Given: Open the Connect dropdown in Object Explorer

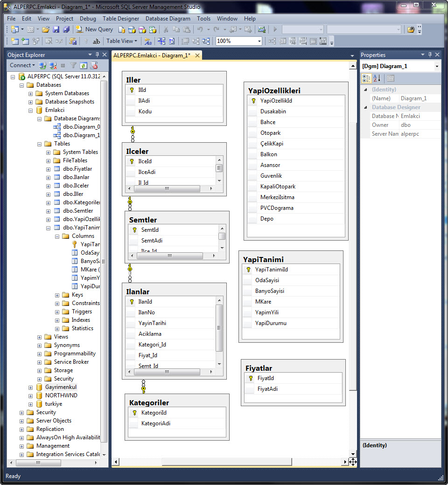Looking at the screenshot, I should (x=22, y=65).
